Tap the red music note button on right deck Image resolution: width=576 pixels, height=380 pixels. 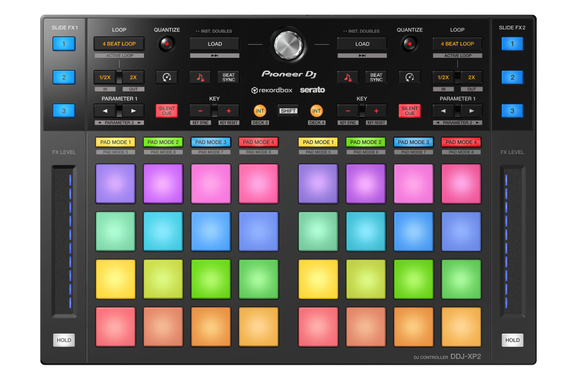(348, 77)
